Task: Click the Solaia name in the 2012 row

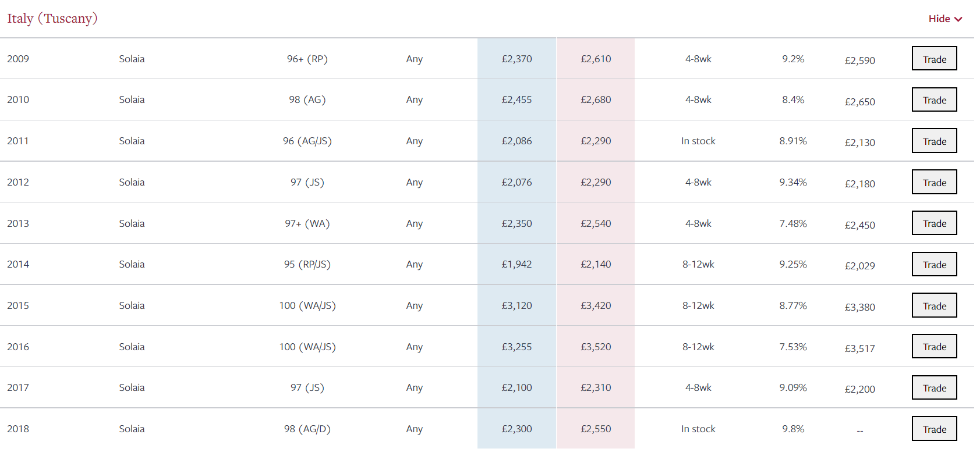Action: point(132,182)
